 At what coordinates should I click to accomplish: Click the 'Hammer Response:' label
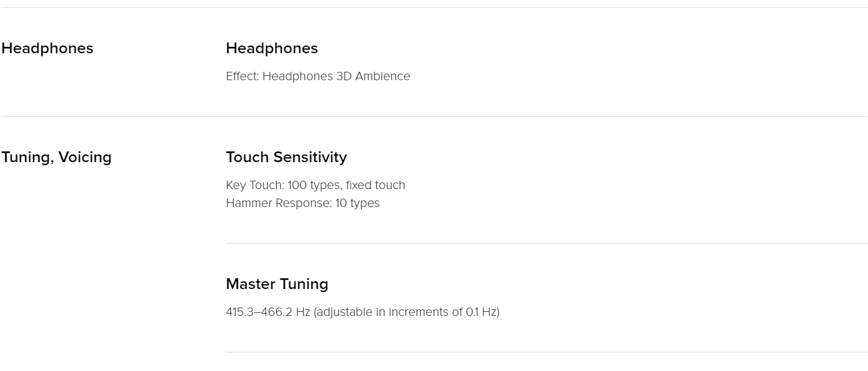coord(279,203)
